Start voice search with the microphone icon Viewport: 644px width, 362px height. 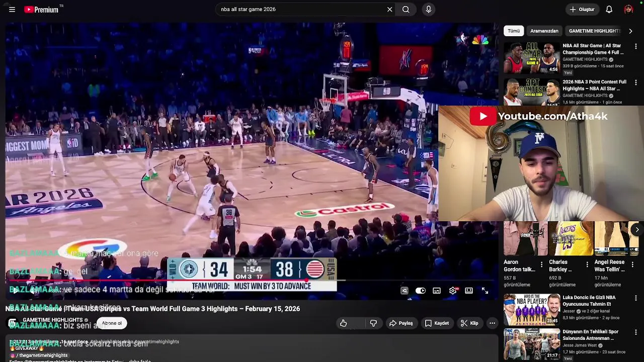(428, 9)
